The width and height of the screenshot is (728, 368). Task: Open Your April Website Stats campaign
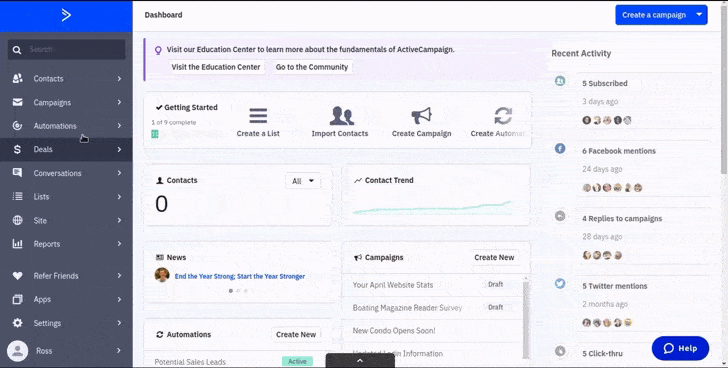click(393, 285)
